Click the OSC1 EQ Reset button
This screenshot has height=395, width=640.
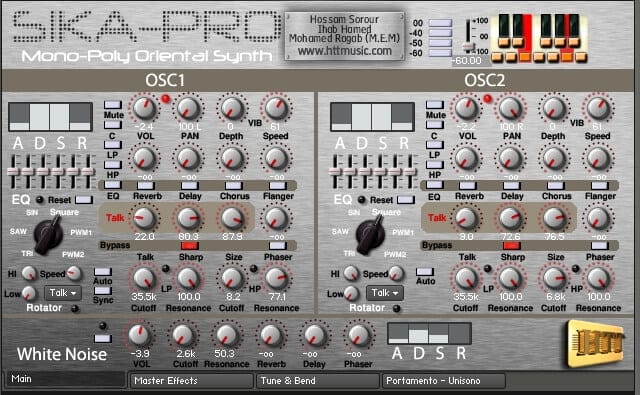tap(84, 200)
